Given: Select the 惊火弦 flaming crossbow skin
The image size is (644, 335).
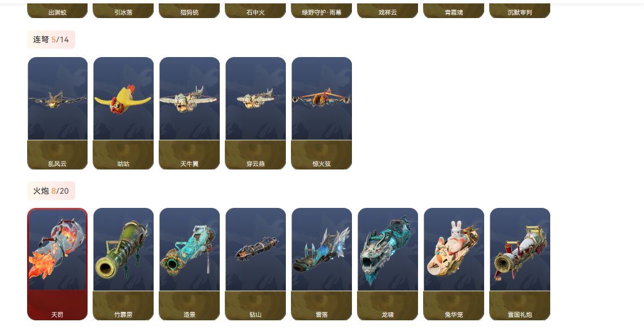Looking at the screenshot, I should point(321,114).
